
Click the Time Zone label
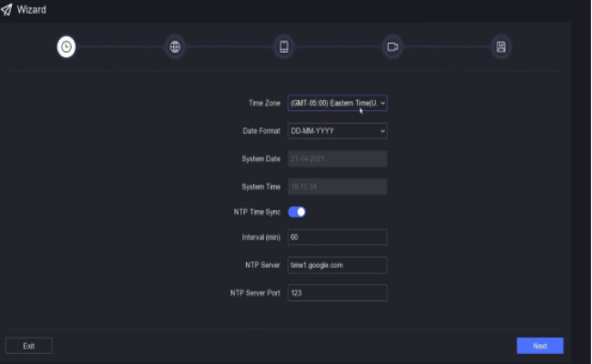pyautogui.click(x=264, y=104)
